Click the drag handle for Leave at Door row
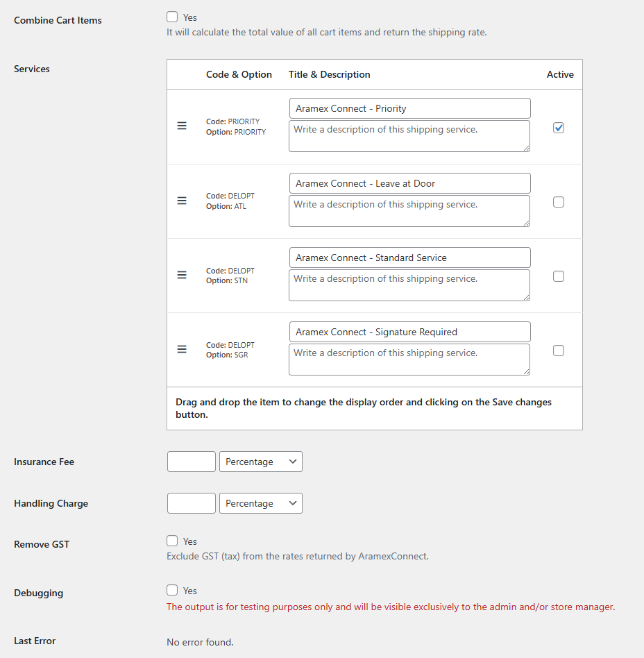 coord(182,201)
